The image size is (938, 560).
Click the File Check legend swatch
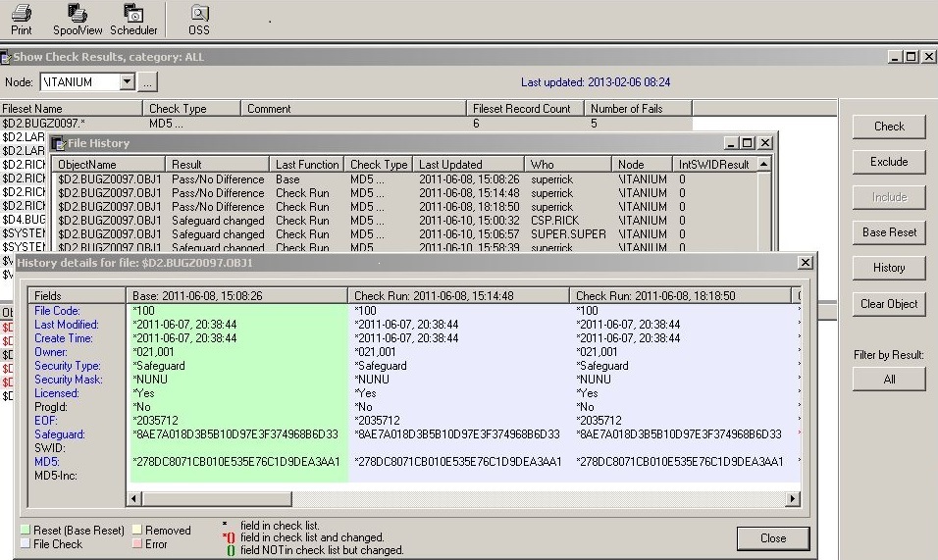(x=26, y=543)
